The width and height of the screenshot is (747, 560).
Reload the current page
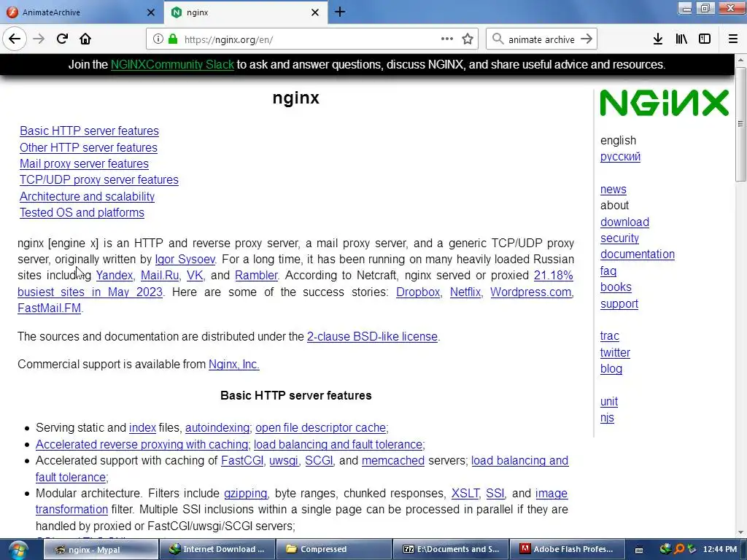62,39
